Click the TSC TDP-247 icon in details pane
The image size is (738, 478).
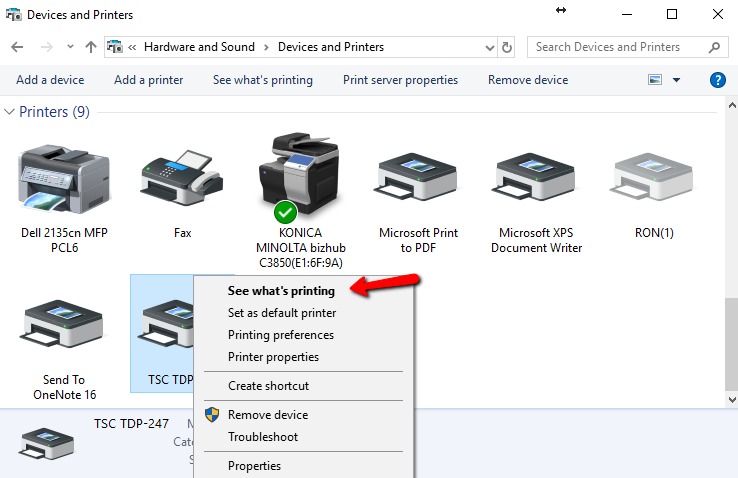coord(46,443)
